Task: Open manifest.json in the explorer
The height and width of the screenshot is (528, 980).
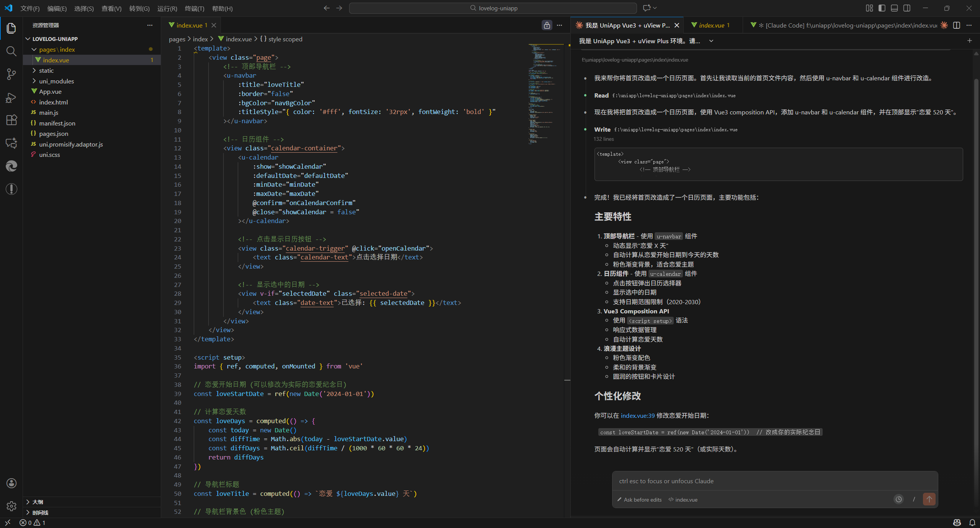Action: tap(57, 123)
